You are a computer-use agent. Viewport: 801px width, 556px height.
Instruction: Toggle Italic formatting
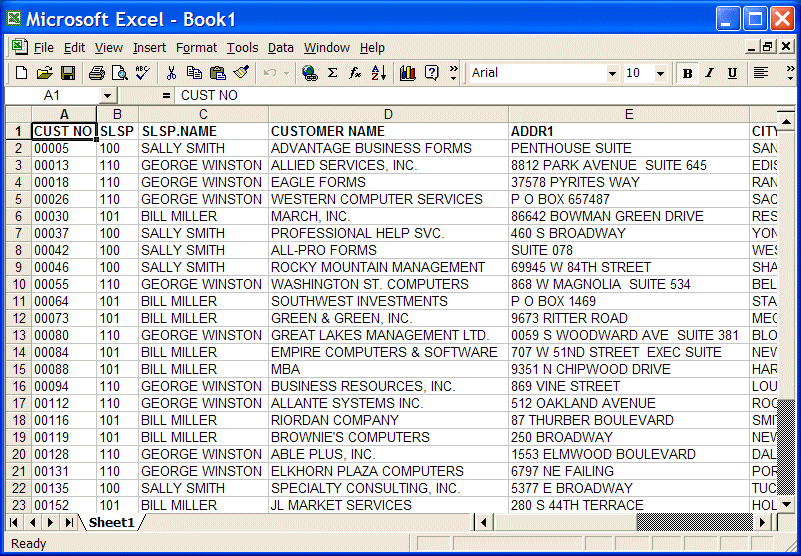point(709,73)
